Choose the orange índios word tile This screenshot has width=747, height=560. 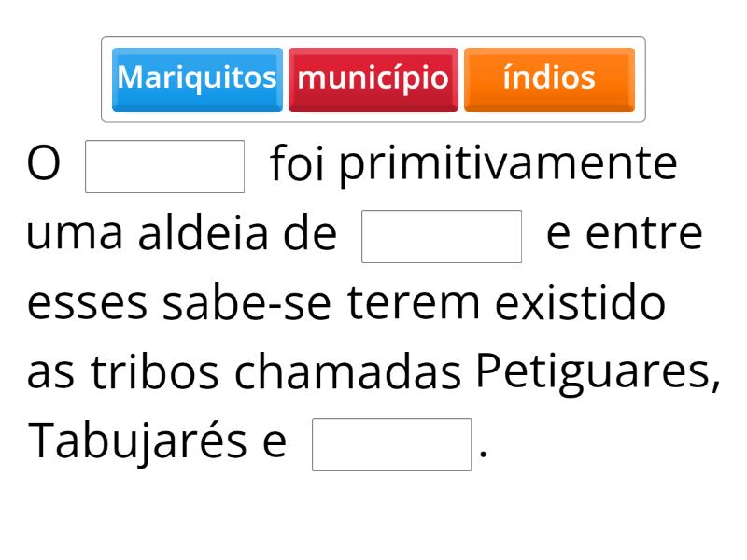pos(549,78)
